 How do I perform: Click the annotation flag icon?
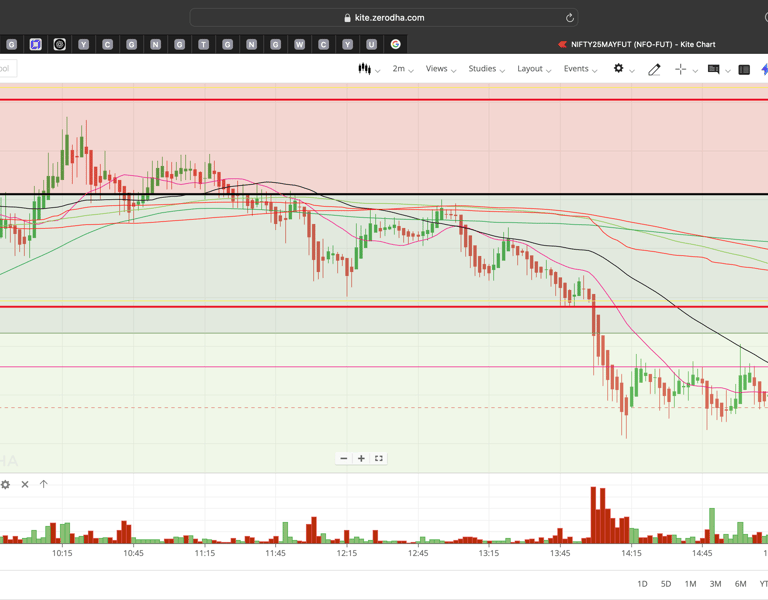coord(714,69)
